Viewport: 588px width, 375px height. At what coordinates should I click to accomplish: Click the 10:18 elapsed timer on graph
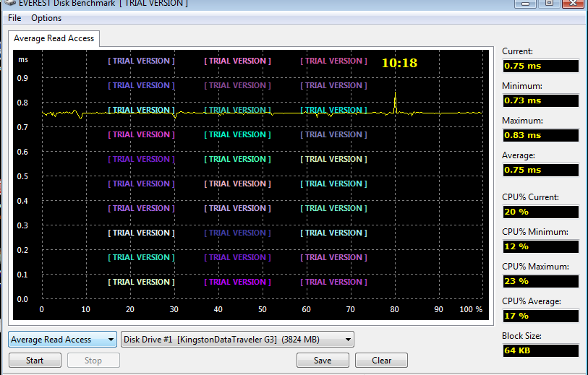click(x=399, y=63)
